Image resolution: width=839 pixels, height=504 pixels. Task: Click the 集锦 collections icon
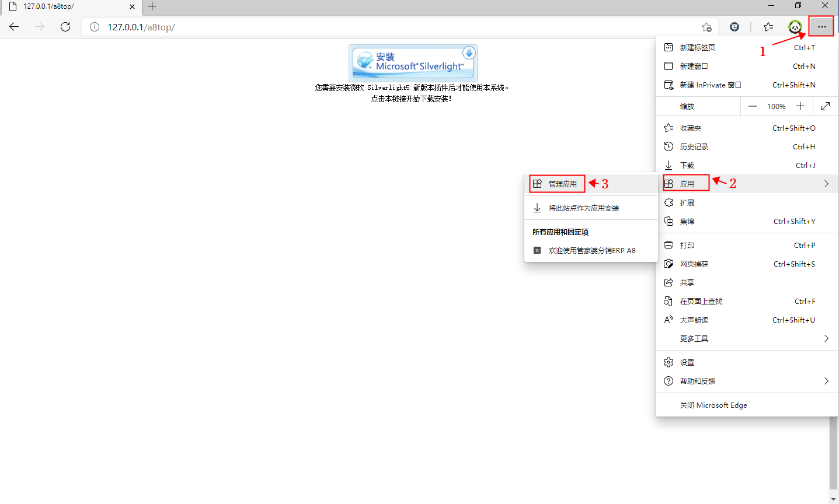(669, 221)
